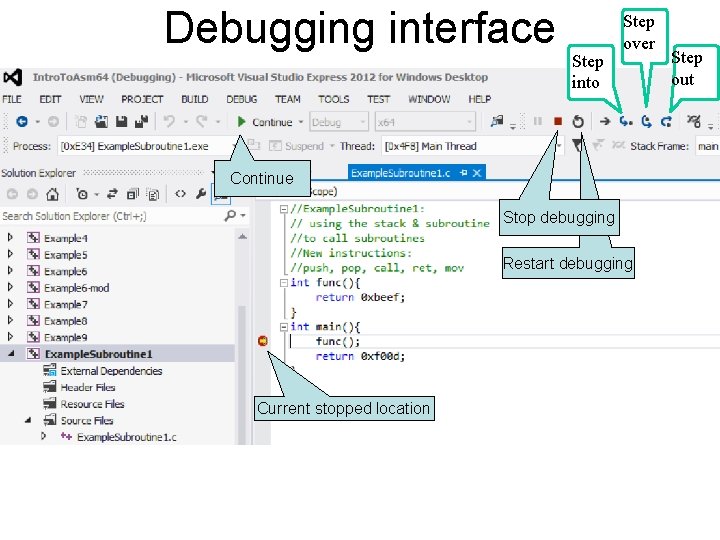Select the Header Files folder
720x540 pixels.
click(88, 387)
